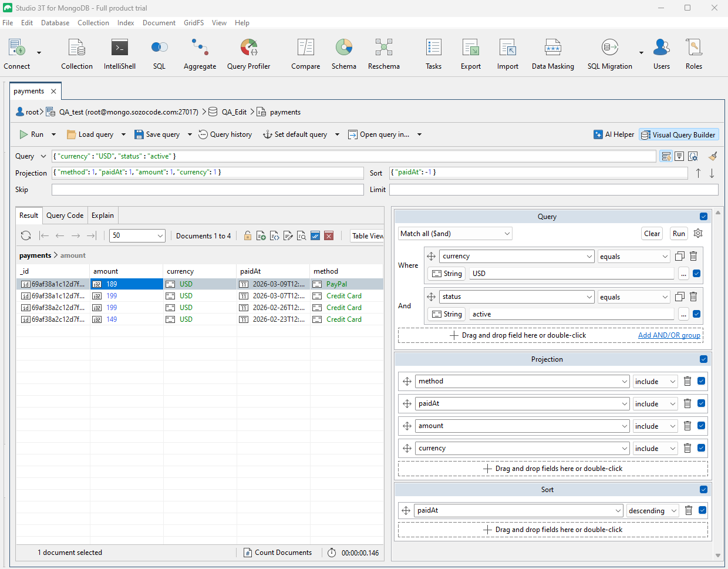This screenshot has height=569, width=728.
Task: Open the Collection menu
Action: coord(93,23)
